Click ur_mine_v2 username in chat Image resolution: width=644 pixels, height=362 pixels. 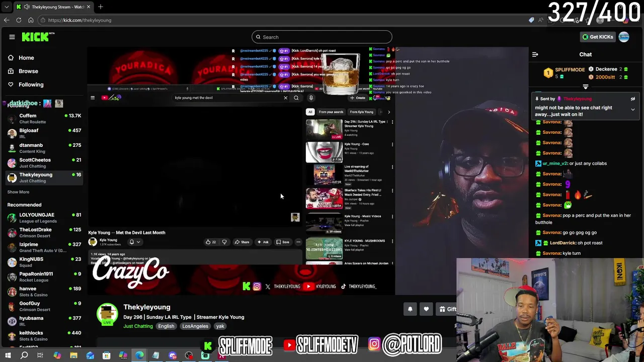click(555, 163)
